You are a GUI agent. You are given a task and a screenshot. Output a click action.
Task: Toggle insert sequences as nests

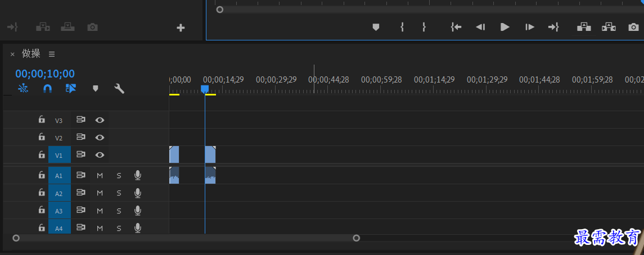pos(24,89)
